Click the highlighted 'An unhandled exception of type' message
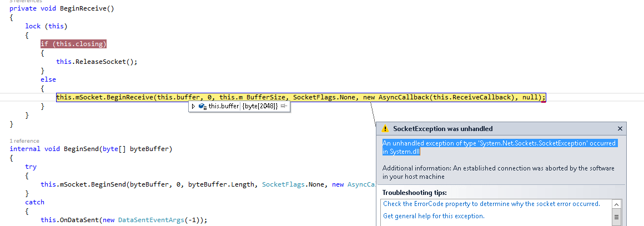Screen dimensions: 644x226 tap(499, 147)
